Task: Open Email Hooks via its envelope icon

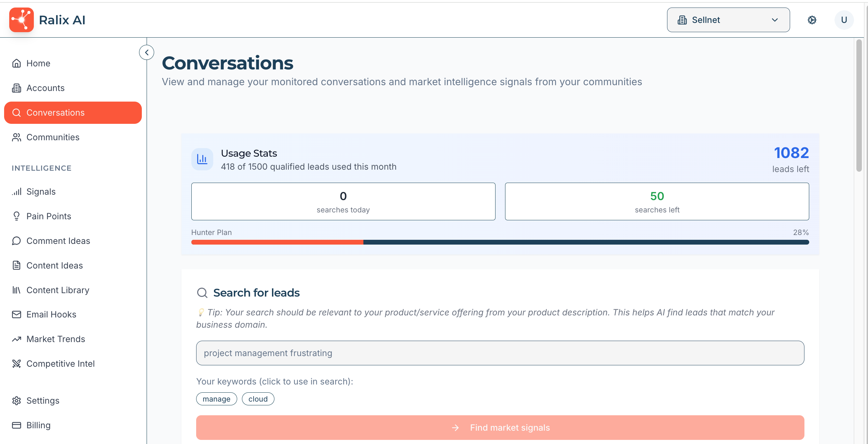Action: [x=16, y=314]
